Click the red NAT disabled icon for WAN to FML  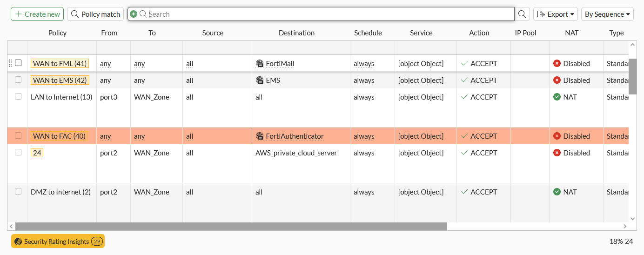557,64
